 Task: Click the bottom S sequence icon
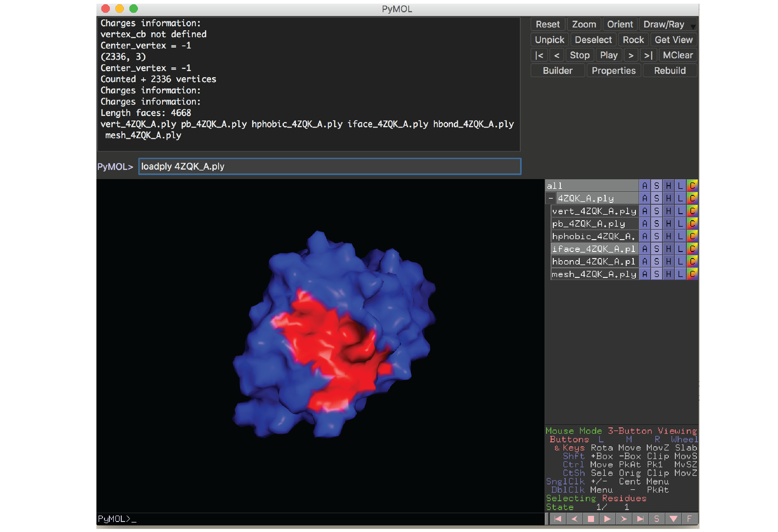pyautogui.click(x=657, y=519)
